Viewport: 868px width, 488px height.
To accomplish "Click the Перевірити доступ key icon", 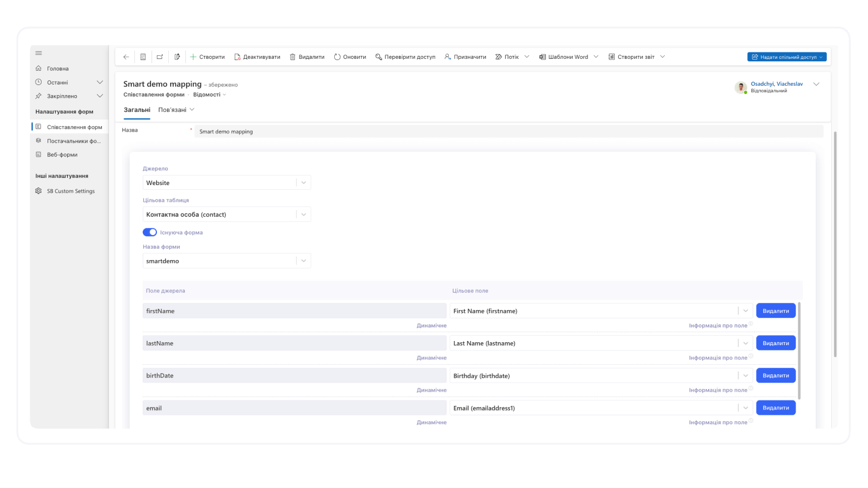I will click(379, 57).
